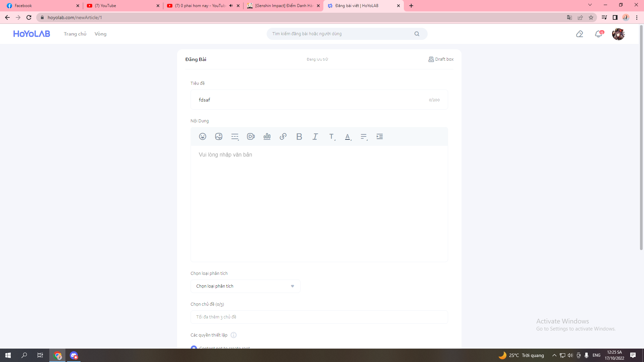
Task: Click the insert image icon
Action: coord(219,136)
